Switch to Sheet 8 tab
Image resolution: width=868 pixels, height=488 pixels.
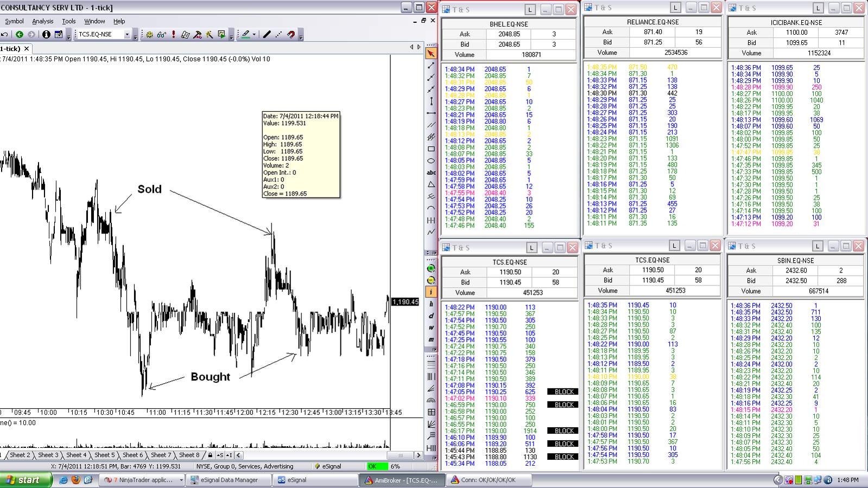tap(189, 455)
